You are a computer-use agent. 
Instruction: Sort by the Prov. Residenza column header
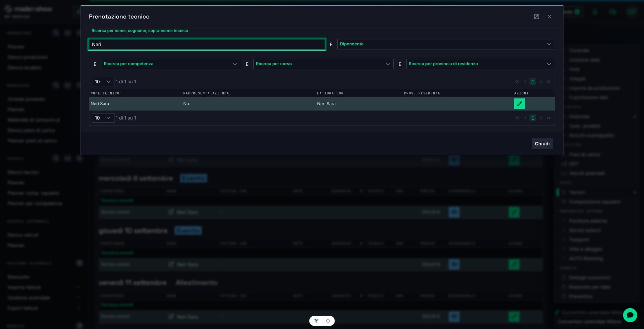[x=422, y=93]
